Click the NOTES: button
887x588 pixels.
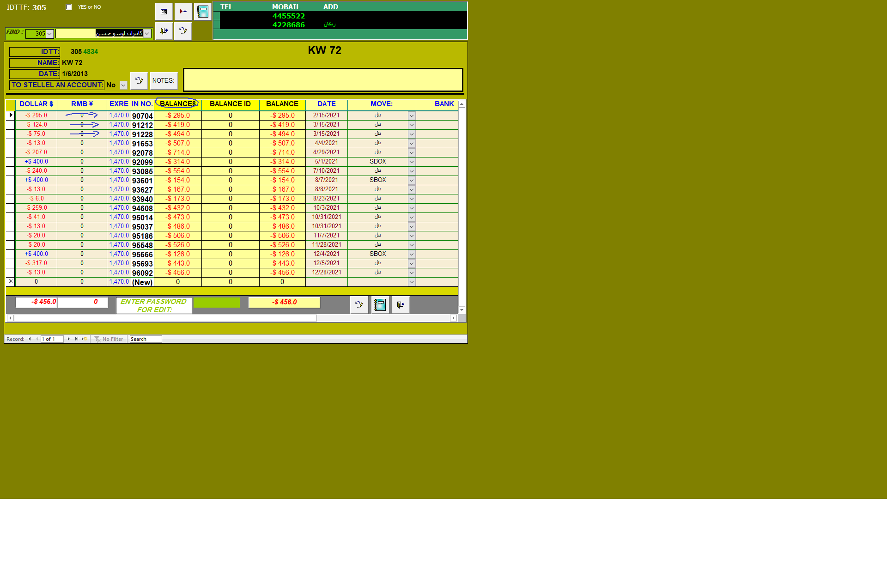click(164, 80)
